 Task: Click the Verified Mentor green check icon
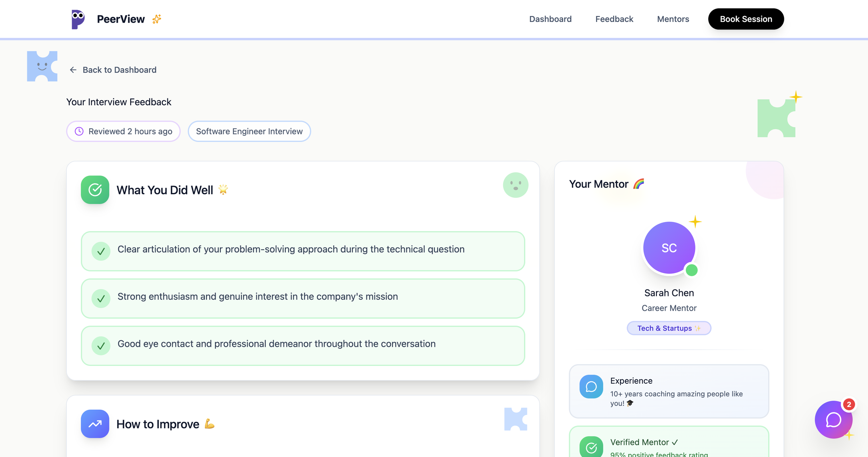pyautogui.click(x=591, y=447)
